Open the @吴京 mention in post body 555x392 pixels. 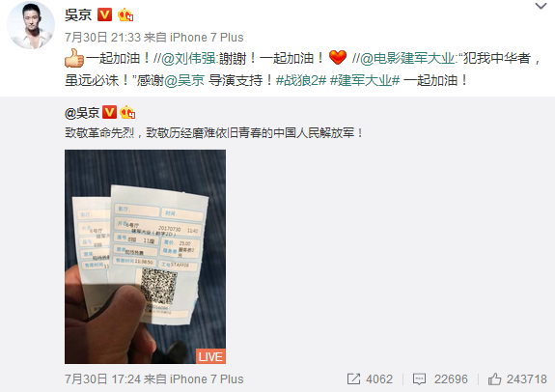click(x=184, y=80)
